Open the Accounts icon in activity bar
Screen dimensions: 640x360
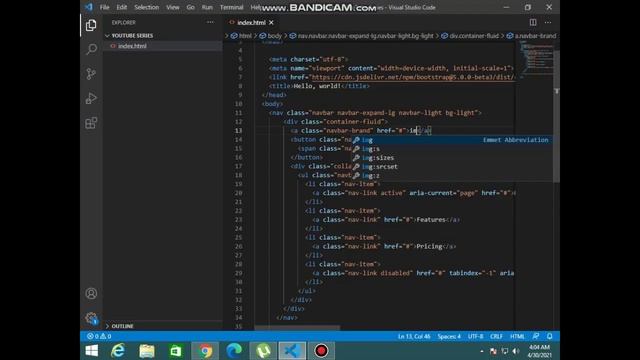click(91, 293)
